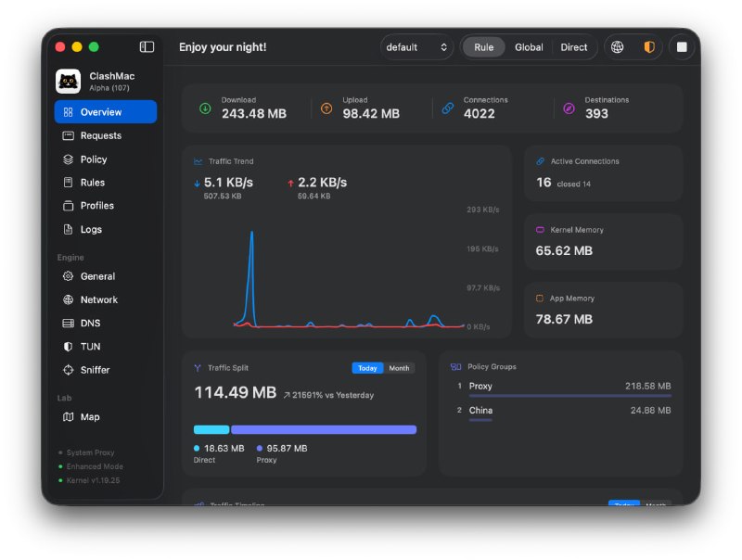Click the purple Destinations compass icon
The image size is (742, 560).
click(569, 108)
